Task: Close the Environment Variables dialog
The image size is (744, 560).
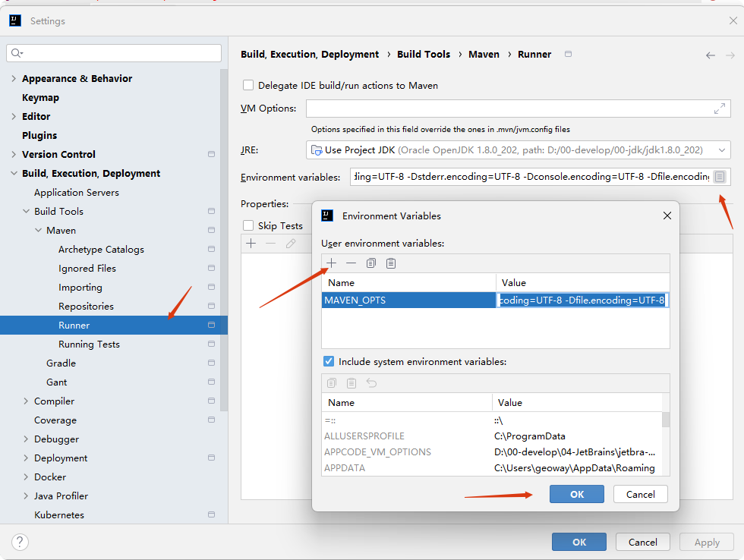Action: point(667,216)
